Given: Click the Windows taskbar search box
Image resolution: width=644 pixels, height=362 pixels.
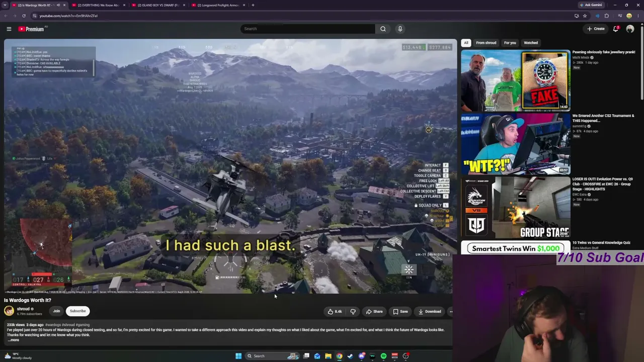Looking at the screenshot, I should (x=272, y=356).
